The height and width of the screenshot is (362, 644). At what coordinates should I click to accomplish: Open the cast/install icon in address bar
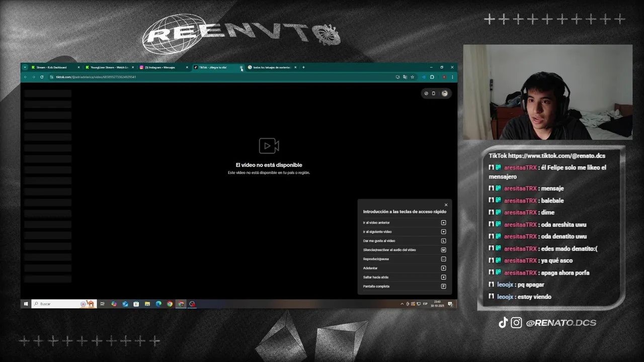click(x=397, y=77)
